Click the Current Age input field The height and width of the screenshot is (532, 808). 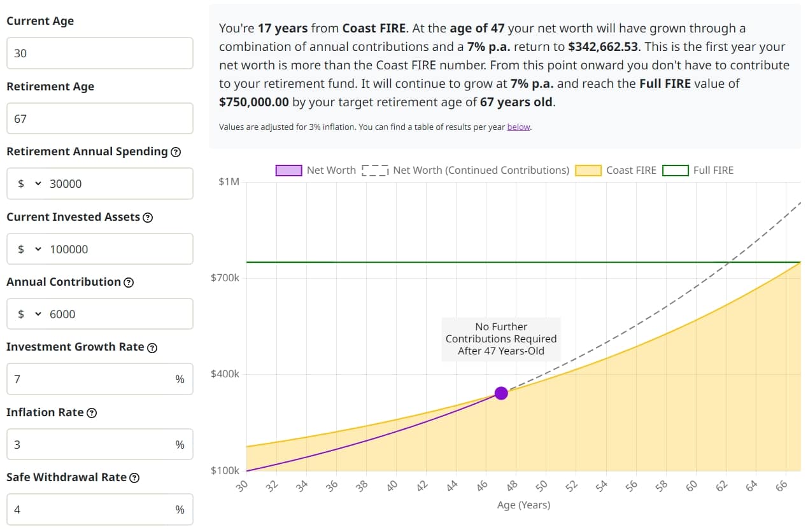click(x=100, y=53)
